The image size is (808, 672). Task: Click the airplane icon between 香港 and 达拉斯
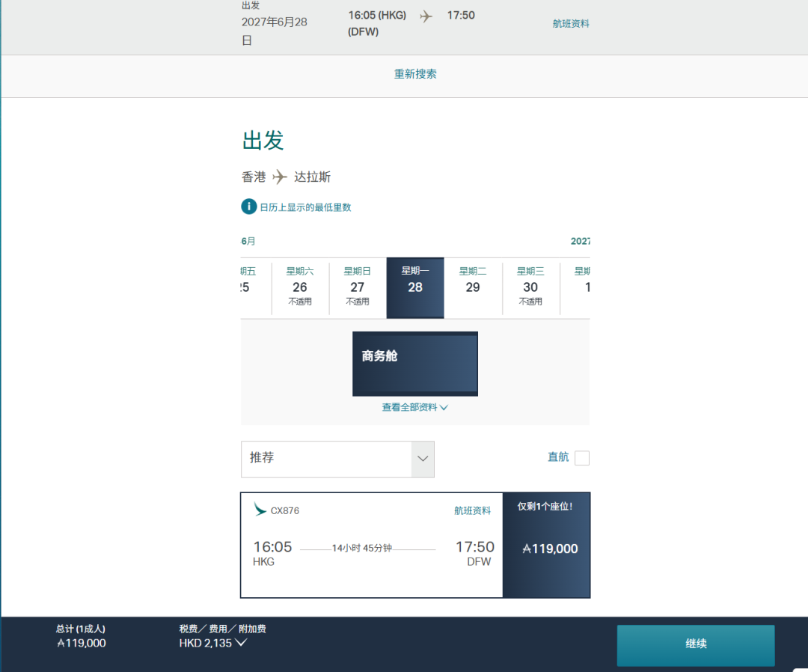click(x=280, y=177)
